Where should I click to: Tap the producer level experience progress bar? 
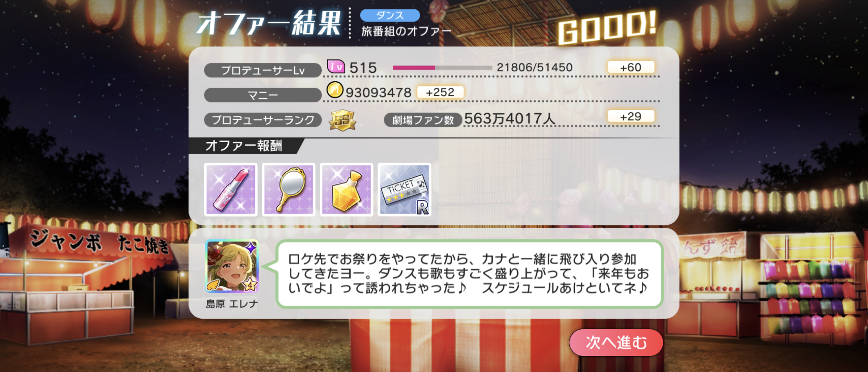[x=442, y=68]
